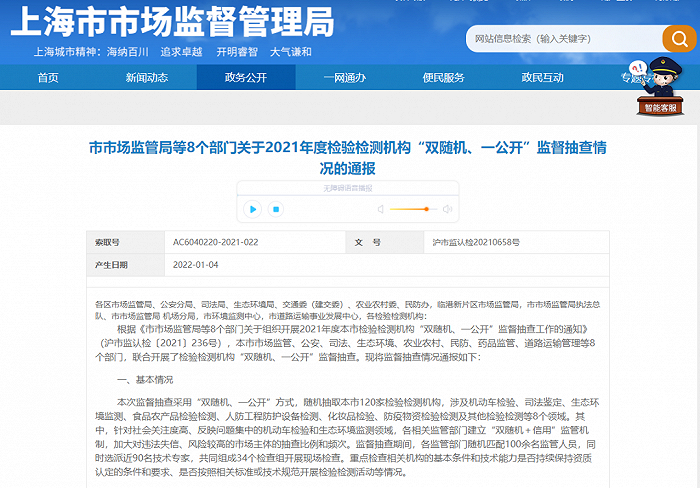Viewport: 700px width, 488px height.
Task: Click the 索取号 table label
Action: (107, 242)
